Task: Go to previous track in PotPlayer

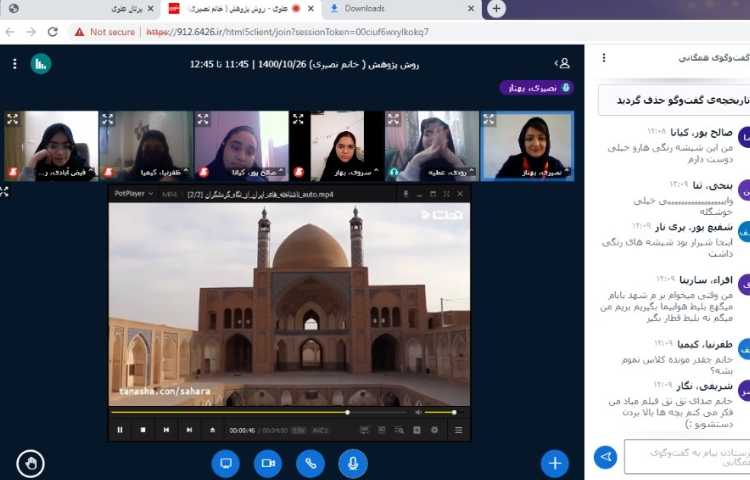Action: click(166, 430)
